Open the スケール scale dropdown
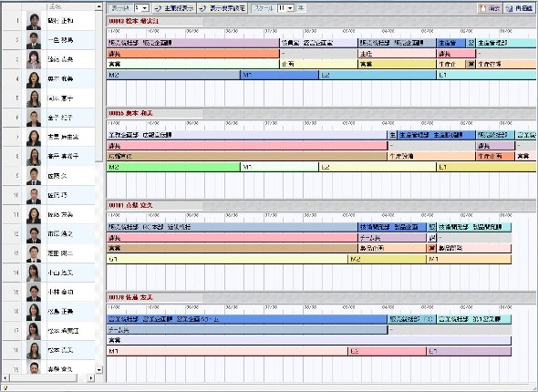 291,8
